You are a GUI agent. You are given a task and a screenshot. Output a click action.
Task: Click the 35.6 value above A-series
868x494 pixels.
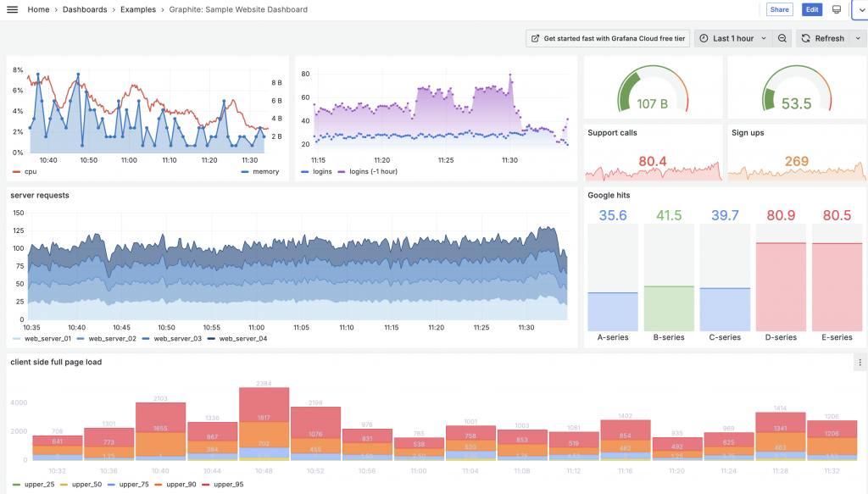click(613, 215)
